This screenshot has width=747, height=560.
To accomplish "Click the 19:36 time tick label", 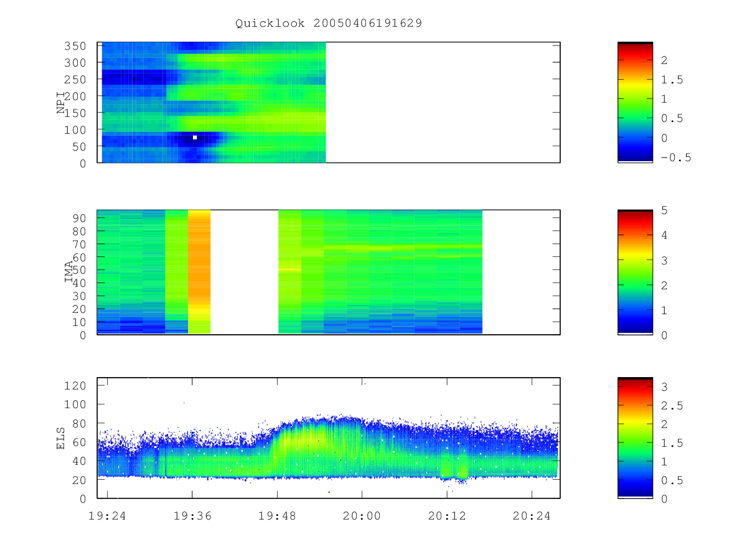I will [192, 515].
